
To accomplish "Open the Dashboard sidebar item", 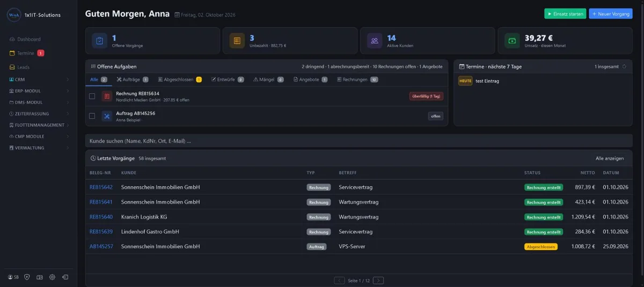I will (25, 39).
